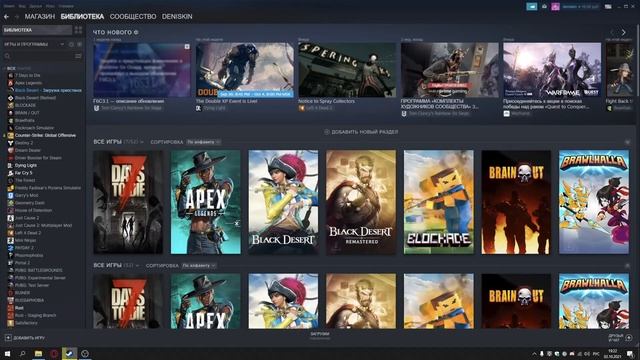Open ЗАГРУЗКИ at the bottom

tap(320, 334)
